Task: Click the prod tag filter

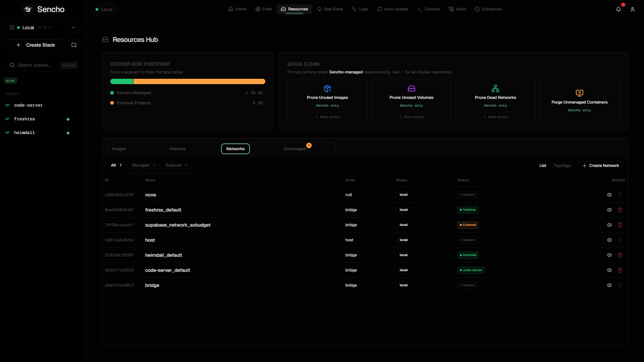Action: pyautogui.click(x=10, y=81)
